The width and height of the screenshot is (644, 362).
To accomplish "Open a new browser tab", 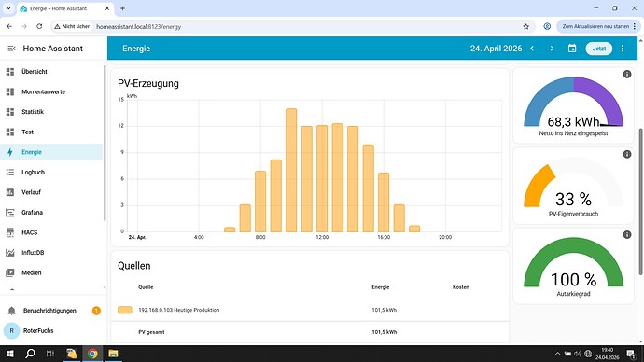I will click(x=122, y=8).
